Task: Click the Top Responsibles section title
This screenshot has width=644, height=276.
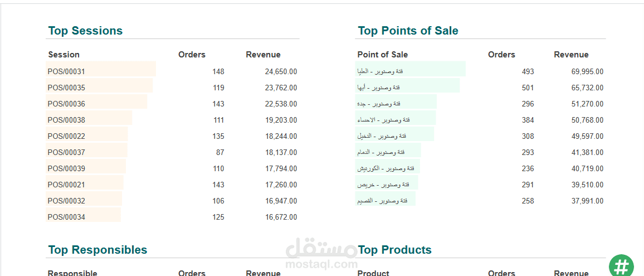Action: click(x=97, y=250)
